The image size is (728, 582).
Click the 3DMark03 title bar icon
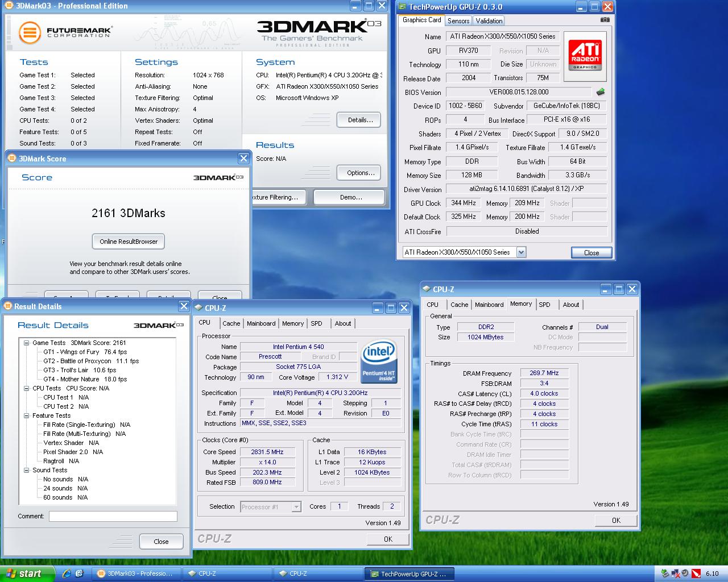[10, 6]
